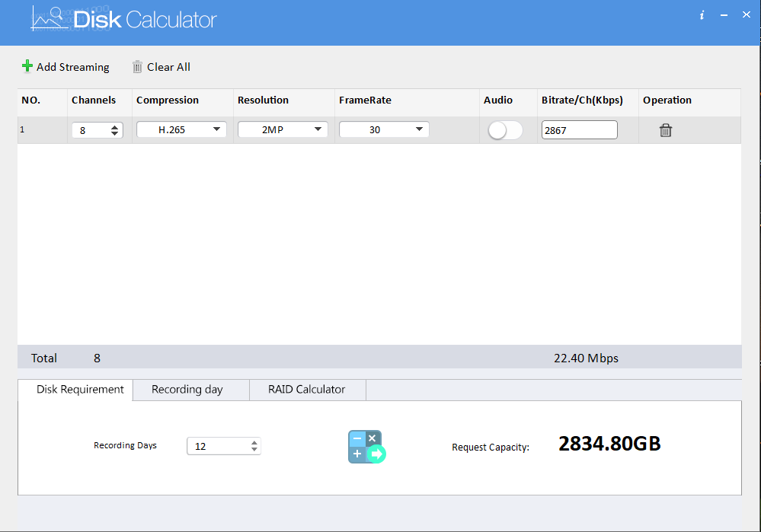Increase Recording Days with up arrow
The height and width of the screenshot is (532, 761).
pyautogui.click(x=254, y=443)
